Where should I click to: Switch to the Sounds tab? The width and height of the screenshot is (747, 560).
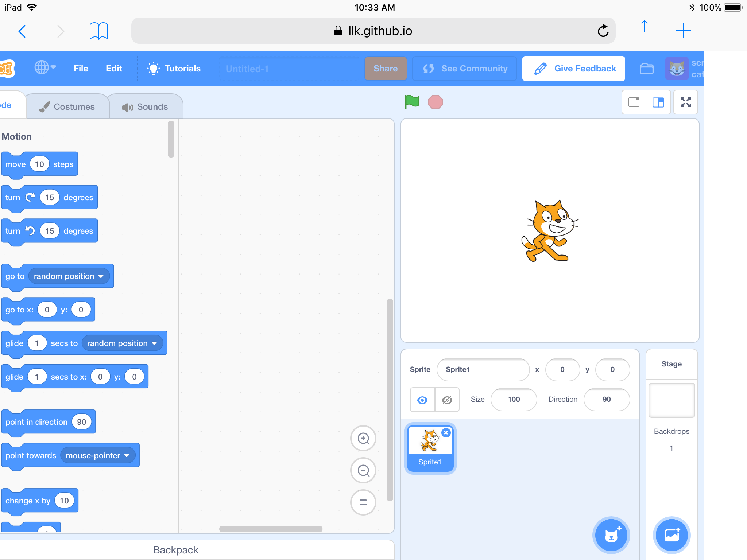click(x=146, y=107)
